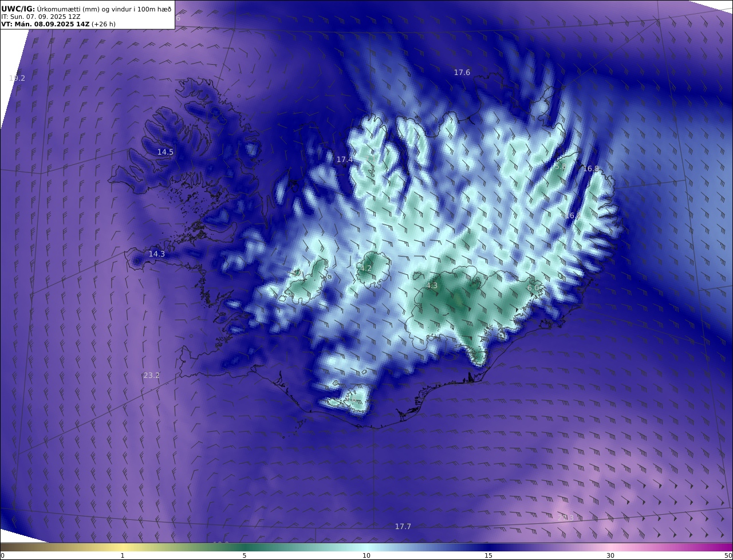This screenshot has height=560, width=733.
Task: Click the colorbar tick label 10
Action: (366, 555)
